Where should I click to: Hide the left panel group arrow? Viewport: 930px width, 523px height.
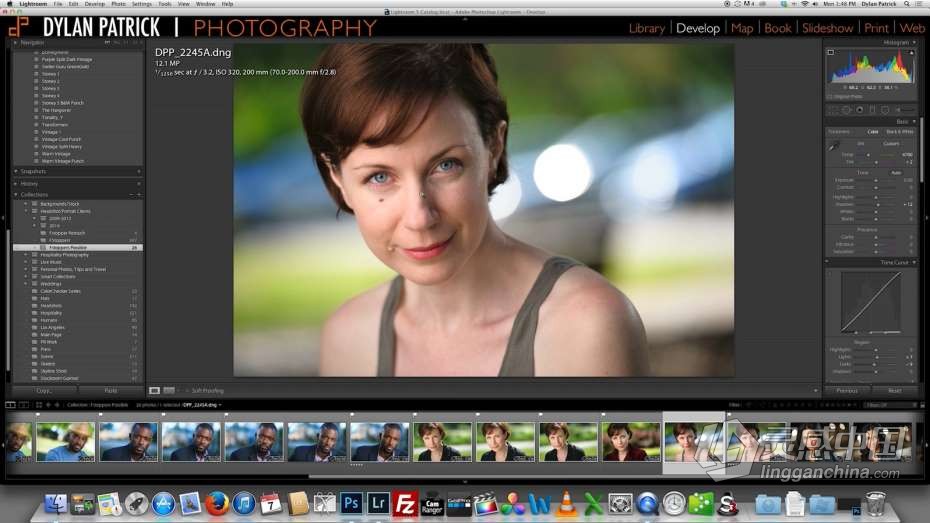tap(3, 218)
